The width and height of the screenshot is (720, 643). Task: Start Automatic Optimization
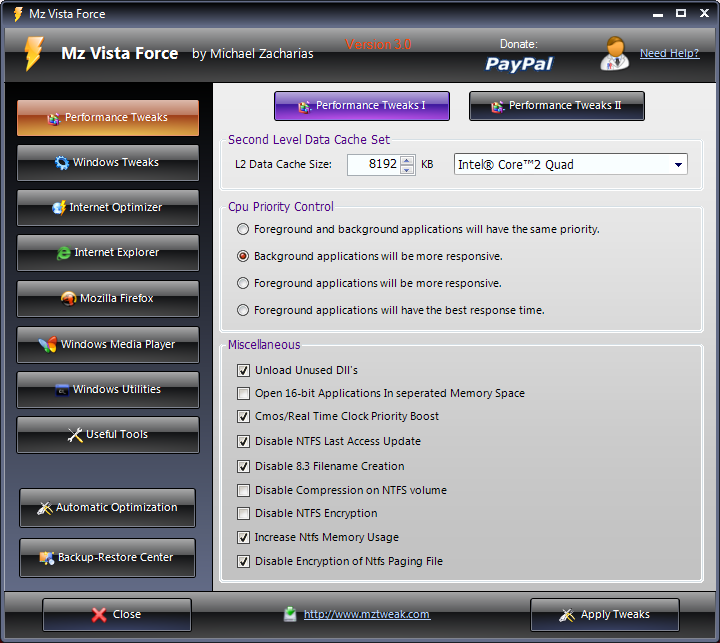[x=107, y=508]
